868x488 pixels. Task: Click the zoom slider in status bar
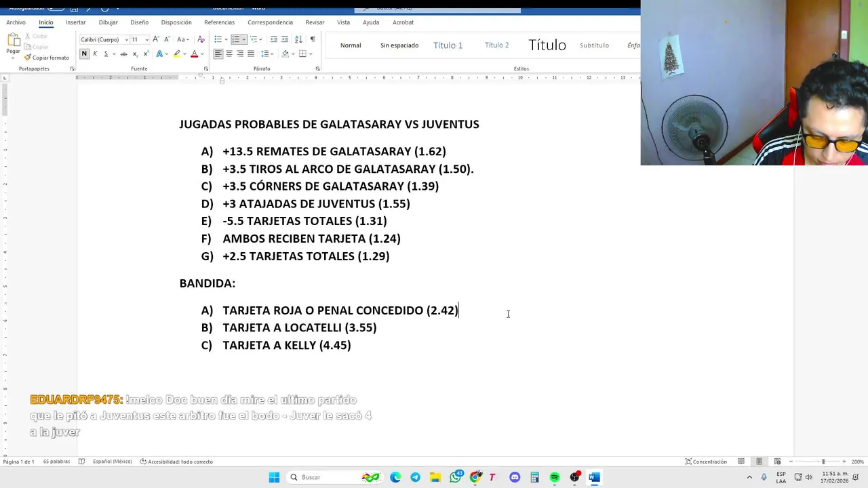pyautogui.click(x=816, y=462)
